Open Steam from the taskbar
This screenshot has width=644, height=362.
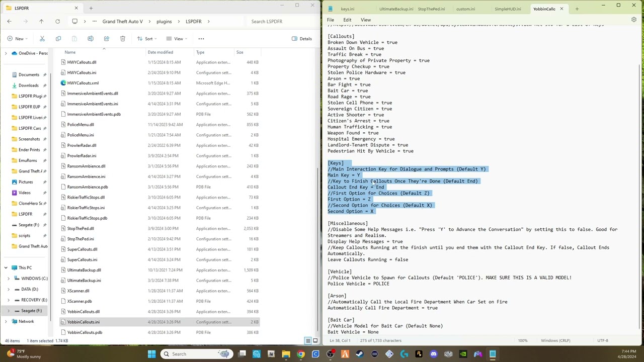pos(360,354)
